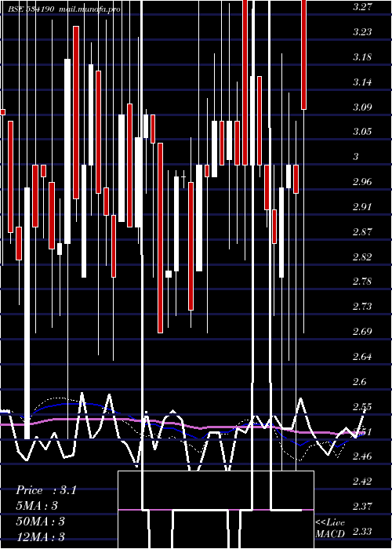
Task: Click the 2.6 price axis label
Action: pos(359,381)
